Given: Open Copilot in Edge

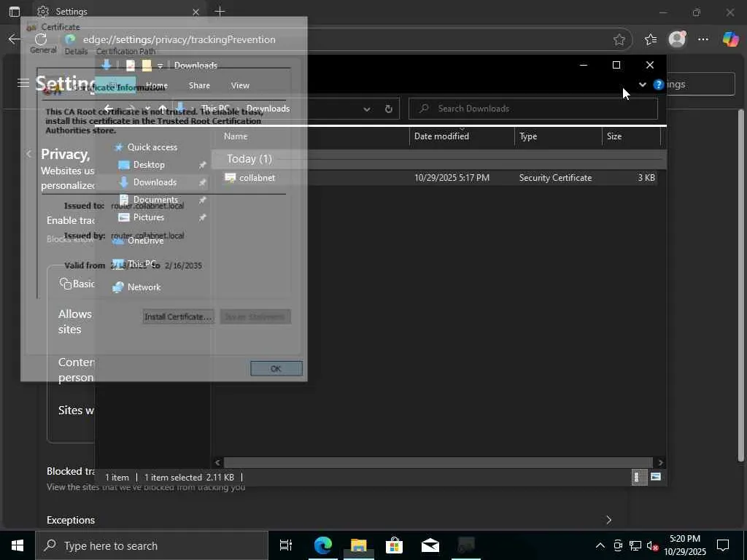Looking at the screenshot, I should [730, 39].
